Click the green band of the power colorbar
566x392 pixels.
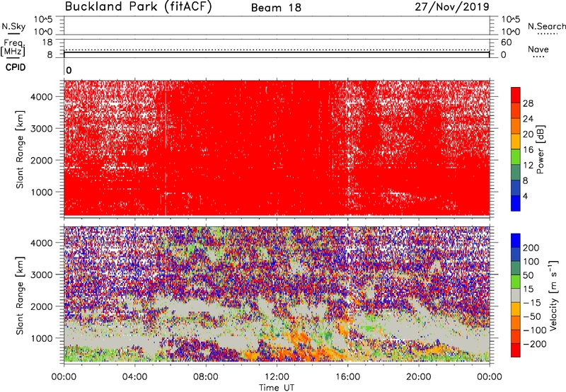[516, 156]
